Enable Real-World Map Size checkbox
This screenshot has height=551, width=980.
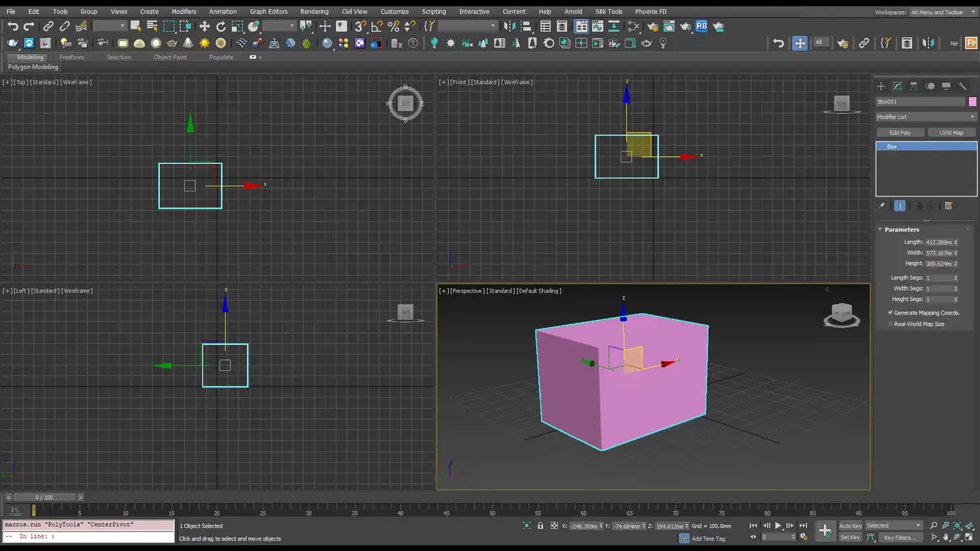click(890, 324)
